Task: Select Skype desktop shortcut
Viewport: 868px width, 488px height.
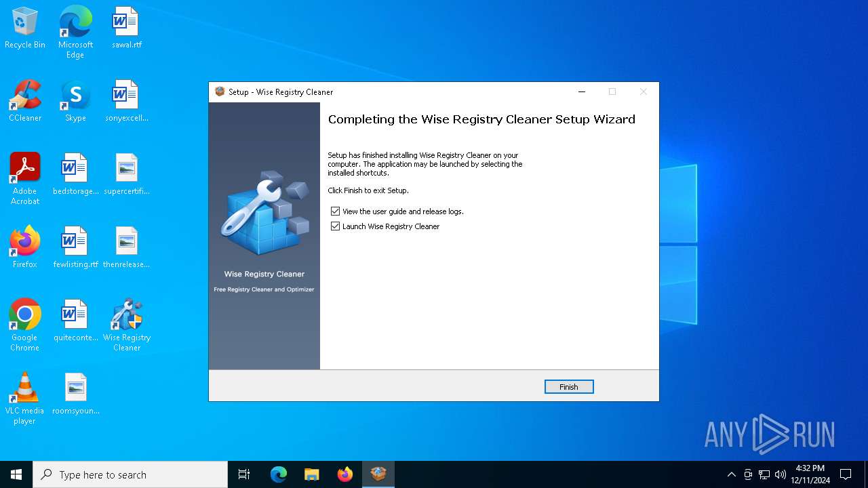Action: coord(75,102)
